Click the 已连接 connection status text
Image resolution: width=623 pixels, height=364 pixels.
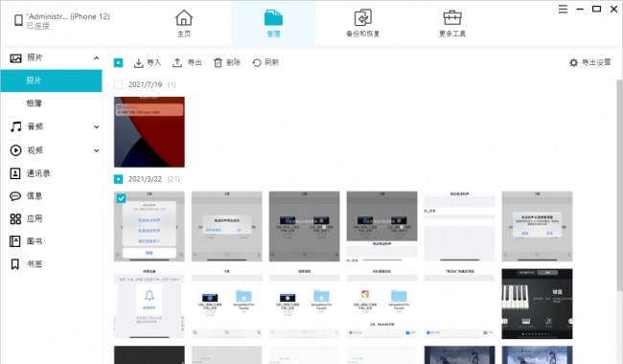[38, 26]
